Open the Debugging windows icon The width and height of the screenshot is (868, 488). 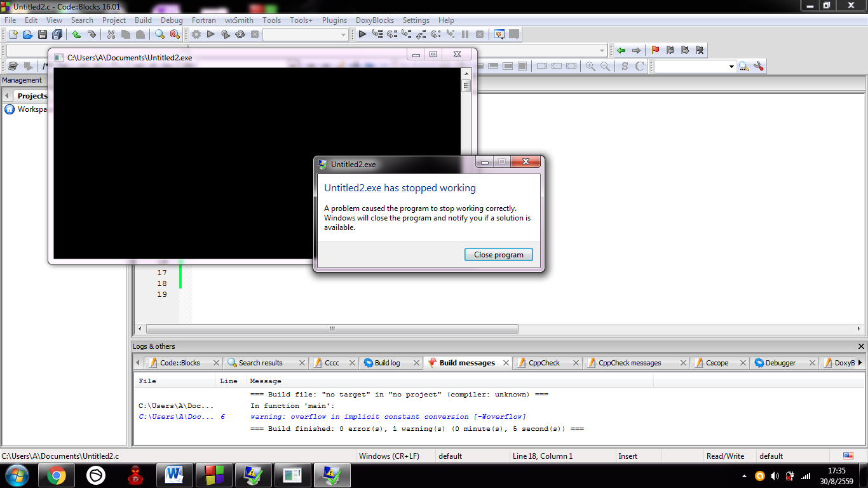[499, 34]
